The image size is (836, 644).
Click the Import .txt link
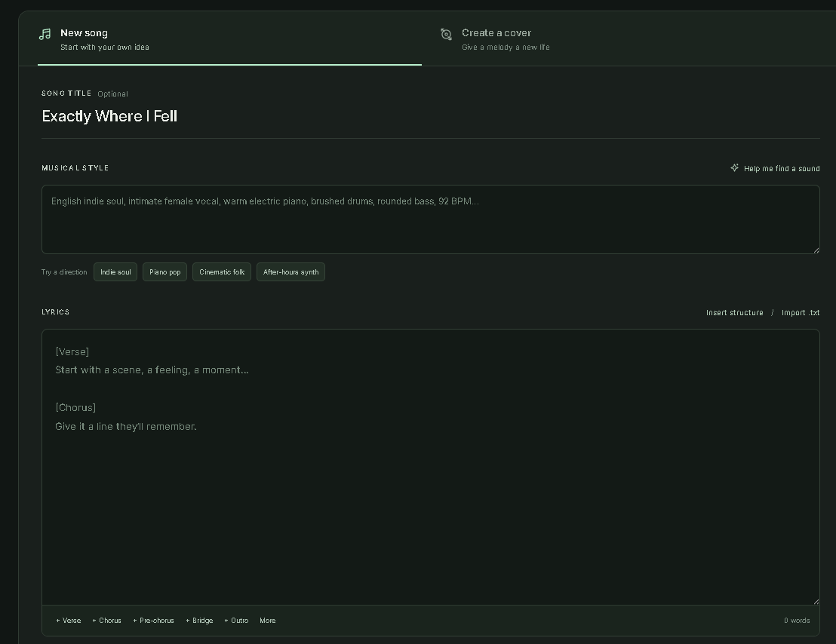801,313
